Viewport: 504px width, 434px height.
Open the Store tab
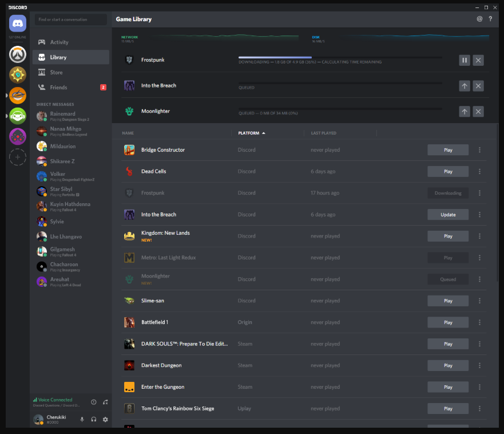coord(71,72)
